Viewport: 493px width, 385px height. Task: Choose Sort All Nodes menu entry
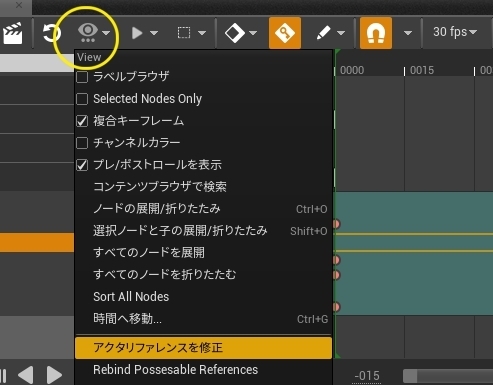pos(203,297)
